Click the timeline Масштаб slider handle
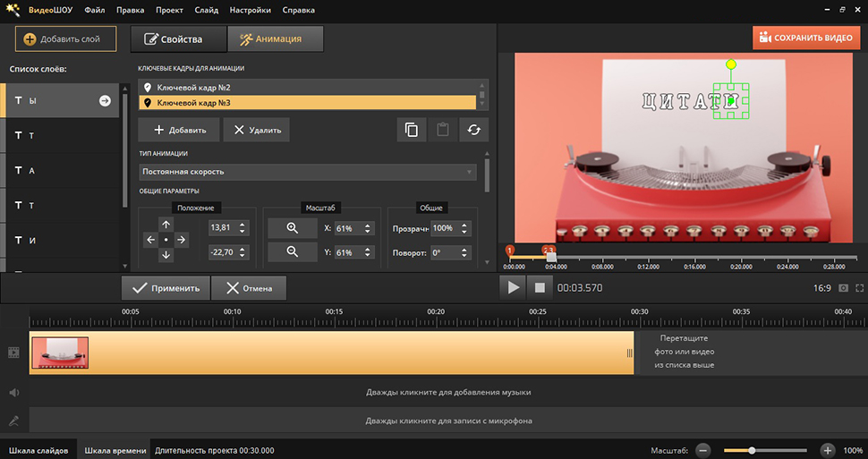868x459 pixels. point(752,450)
